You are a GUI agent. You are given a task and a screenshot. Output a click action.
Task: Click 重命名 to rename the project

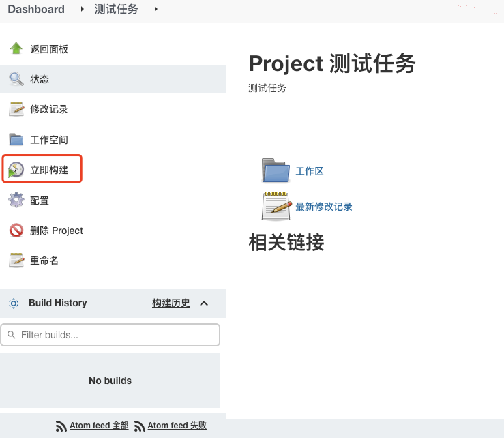[x=44, y=261]
